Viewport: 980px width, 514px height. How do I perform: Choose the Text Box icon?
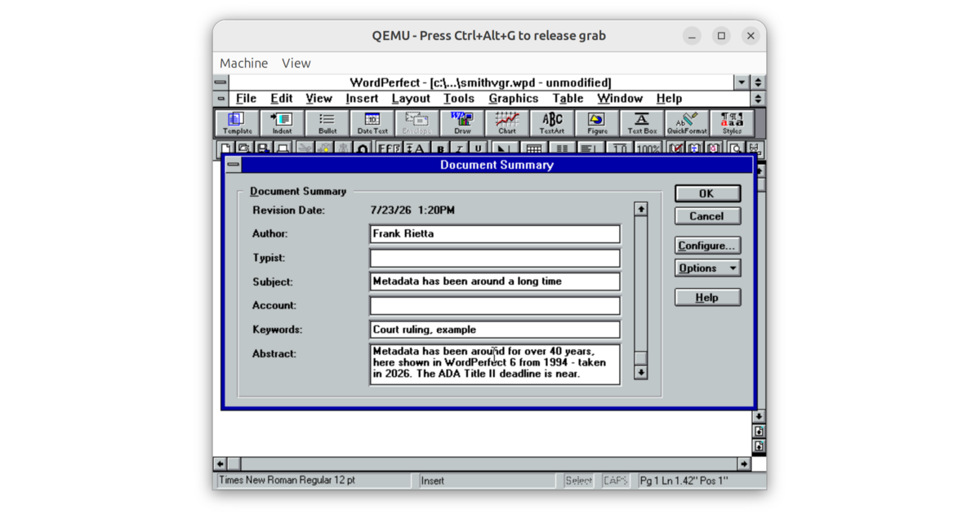(642, 123)
